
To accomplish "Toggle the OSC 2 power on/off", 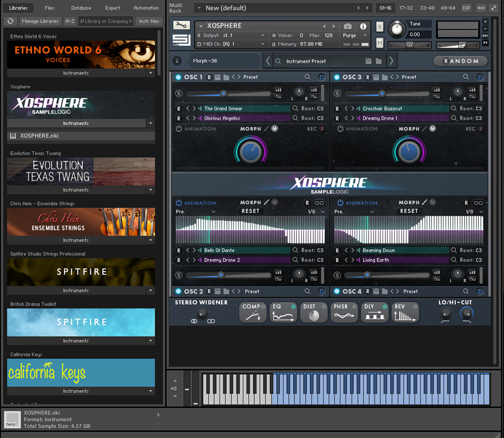I will [178, 291].
